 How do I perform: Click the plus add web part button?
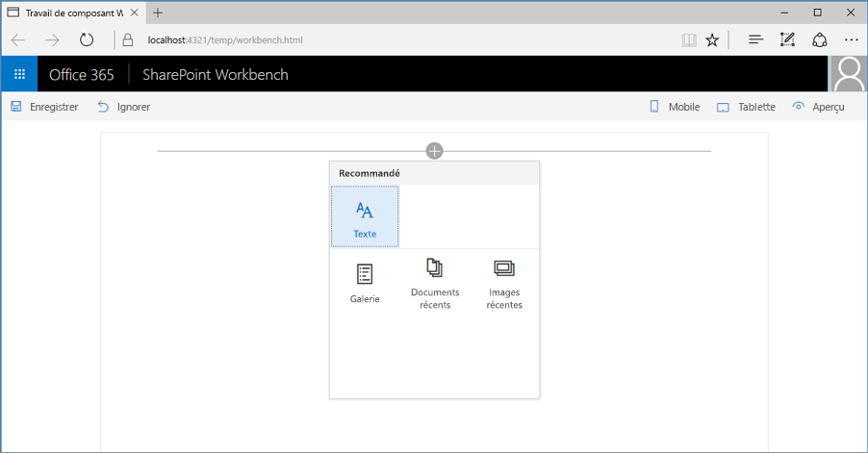tap(435, 150)
